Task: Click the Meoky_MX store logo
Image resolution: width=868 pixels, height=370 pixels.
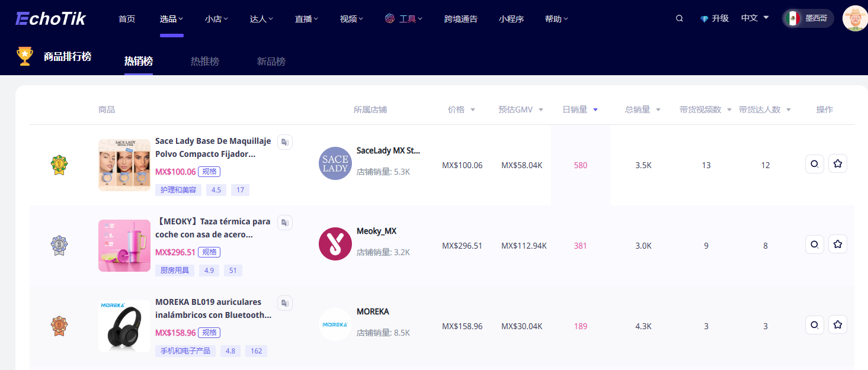Action: 335,244
